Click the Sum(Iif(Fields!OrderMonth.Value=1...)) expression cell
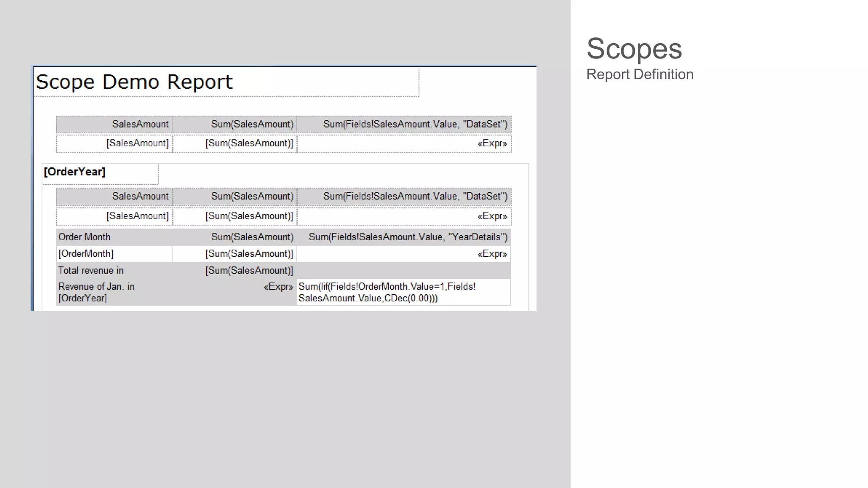868x488 pixels. click(404, 292)
